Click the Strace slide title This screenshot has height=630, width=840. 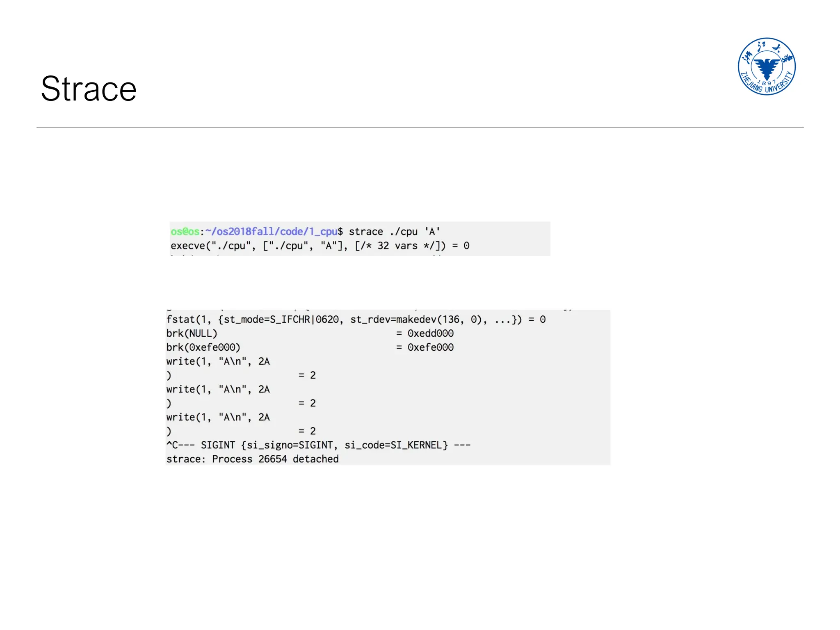point(89,89)
